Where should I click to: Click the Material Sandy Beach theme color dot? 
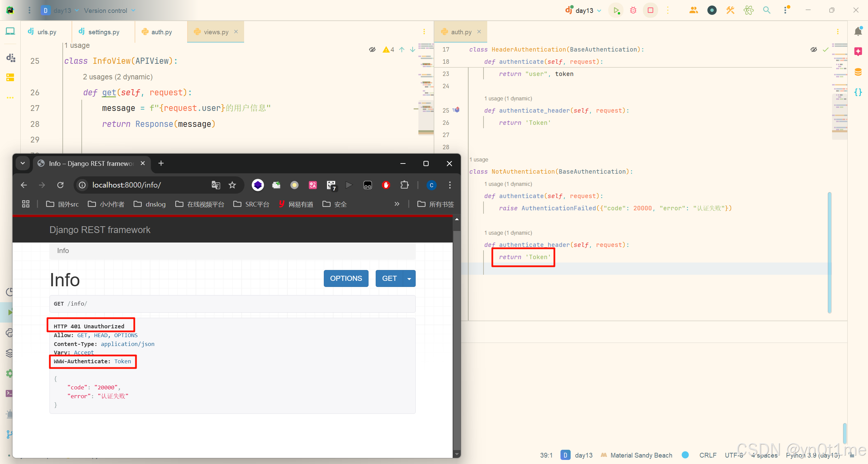[685, 455]
